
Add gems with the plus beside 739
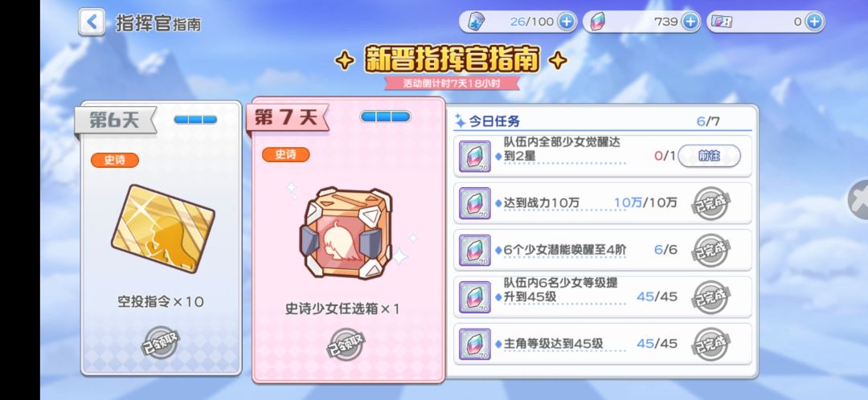(x=690, y=22)
